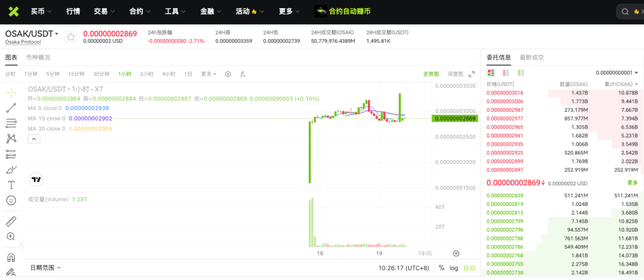Add OSAK/USDT to favorites with star
Viewport: 644px width, 280px height.
71,37
